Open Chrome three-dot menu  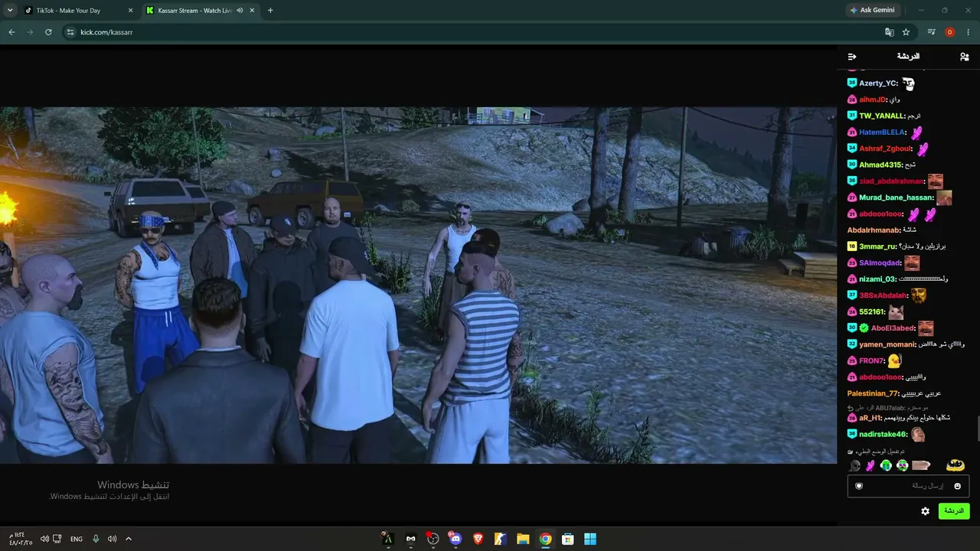point(969,32)
